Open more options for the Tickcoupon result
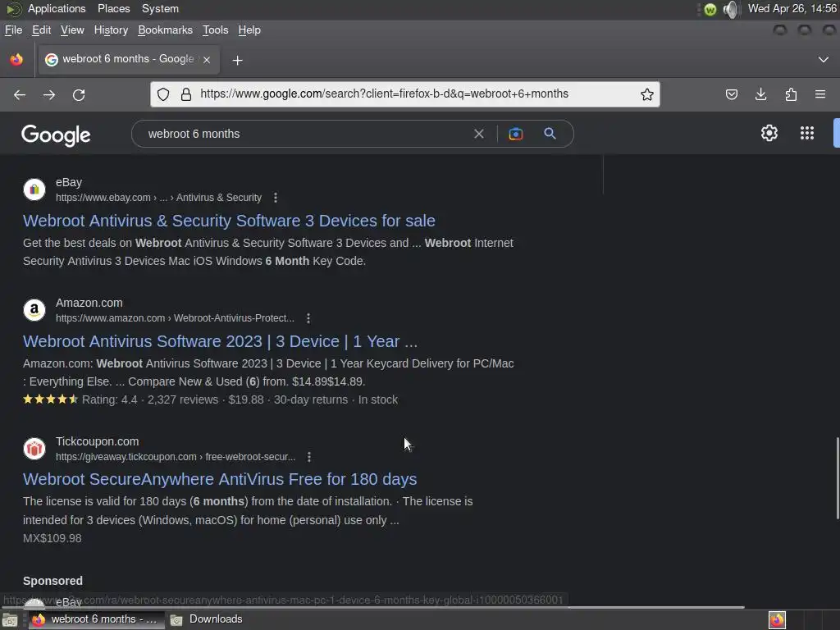 tap(309, 457)
